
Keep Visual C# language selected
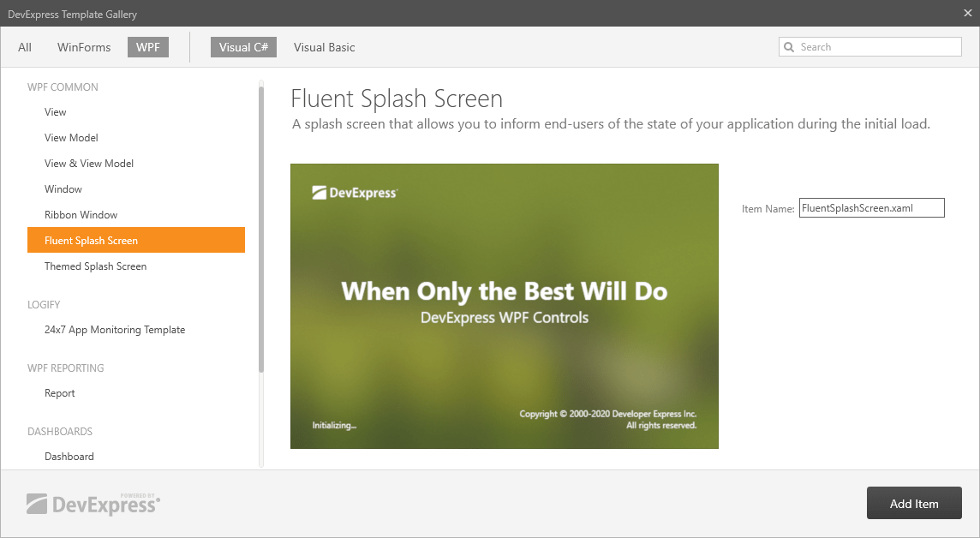[x=243, y=47]
